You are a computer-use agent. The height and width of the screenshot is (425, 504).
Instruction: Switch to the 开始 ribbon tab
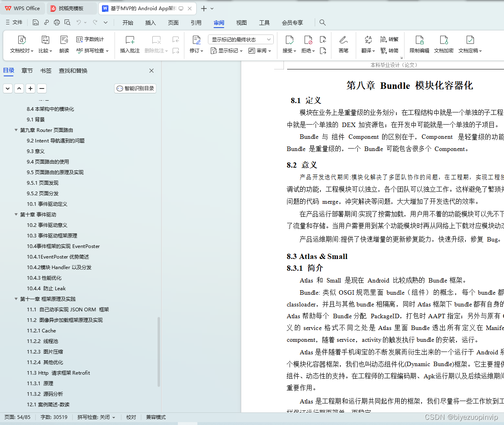[128, 23]
